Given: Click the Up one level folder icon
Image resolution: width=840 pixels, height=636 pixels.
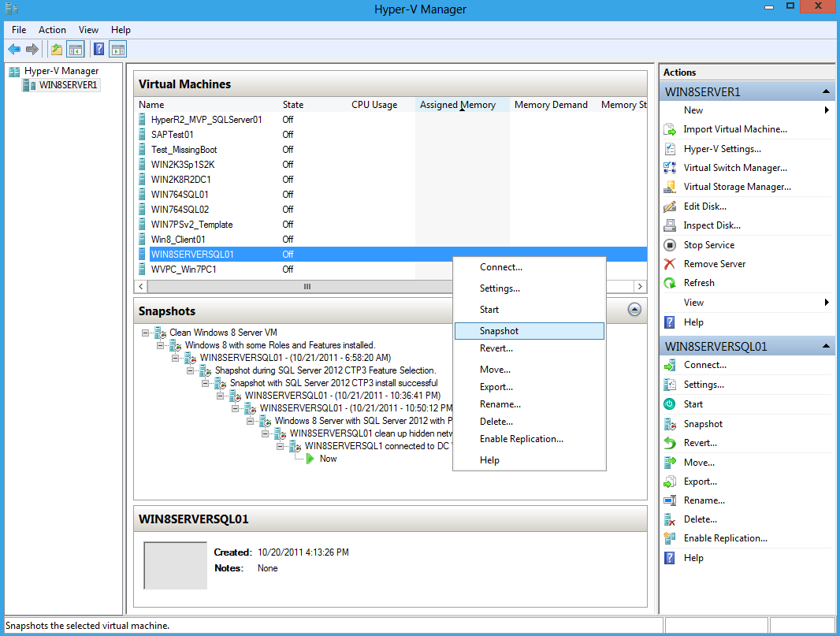Looking at the screenshot, I should point(56,50).
